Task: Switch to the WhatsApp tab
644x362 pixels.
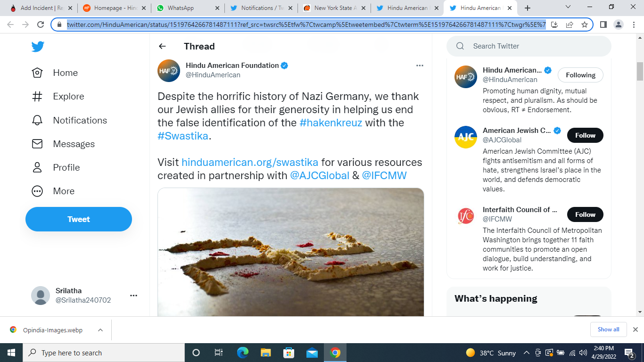Action: [x=189, y=8]
